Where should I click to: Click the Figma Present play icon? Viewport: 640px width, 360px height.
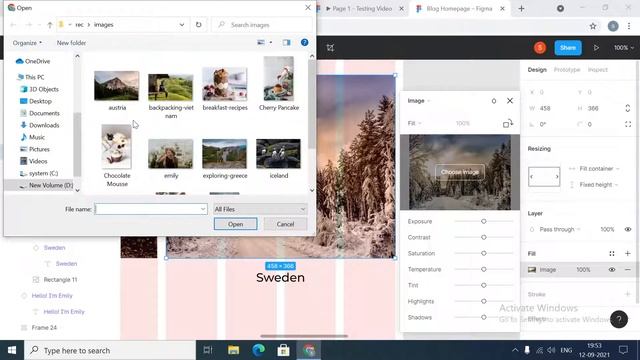596,48
